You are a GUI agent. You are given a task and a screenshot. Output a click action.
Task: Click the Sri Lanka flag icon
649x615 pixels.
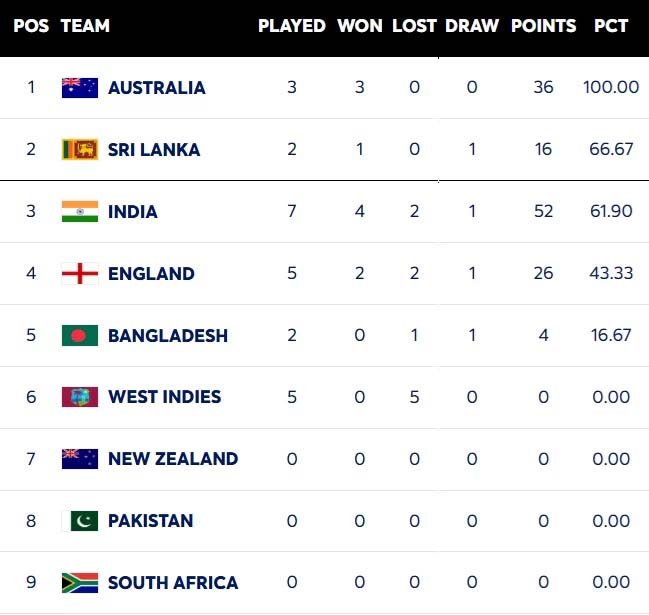(x=80, y=150)
